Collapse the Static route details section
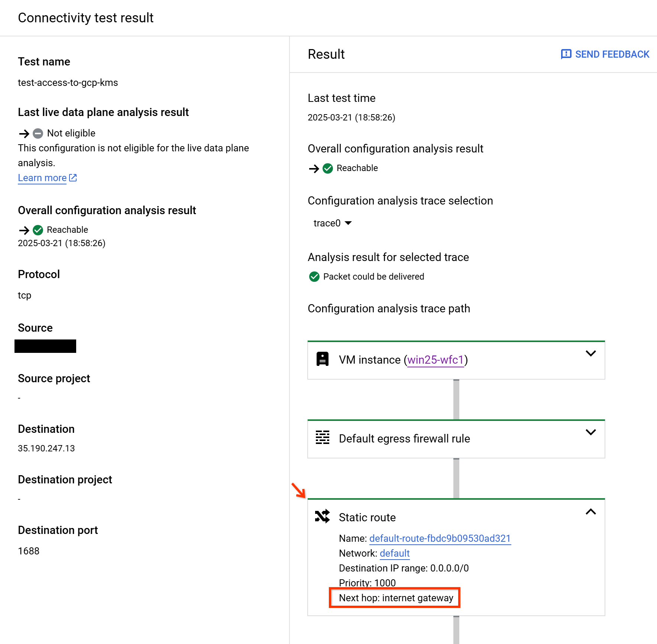Image resolution: width=657 pixels, height=644 pixels. tap(591, 512)
